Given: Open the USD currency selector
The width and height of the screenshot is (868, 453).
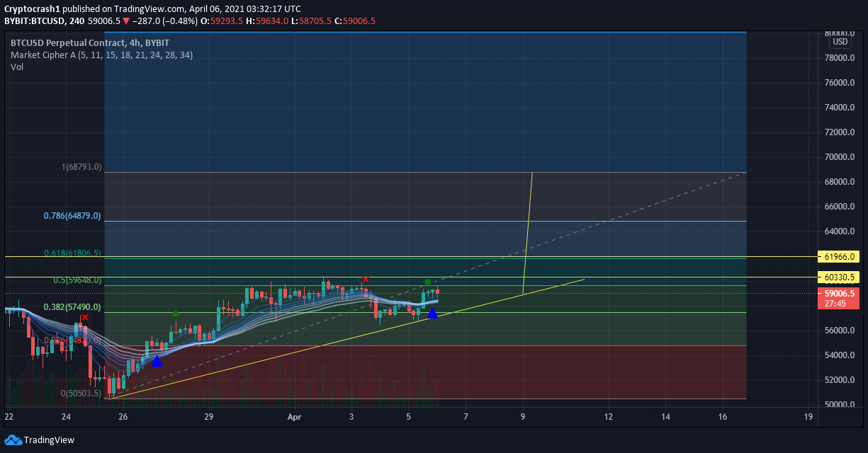Looking at the screenshot, I should pyautogui.click(x=840, y=41).
